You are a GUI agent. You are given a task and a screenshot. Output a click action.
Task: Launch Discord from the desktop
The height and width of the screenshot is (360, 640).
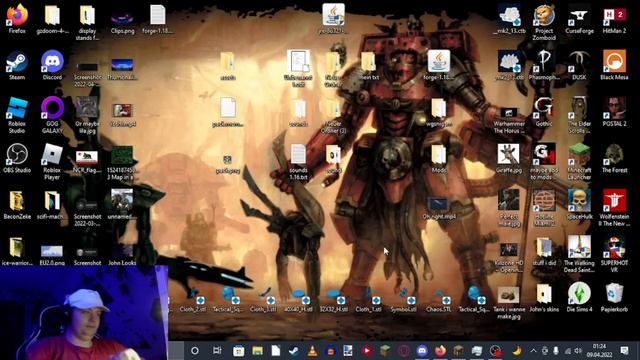coord(52,65)
